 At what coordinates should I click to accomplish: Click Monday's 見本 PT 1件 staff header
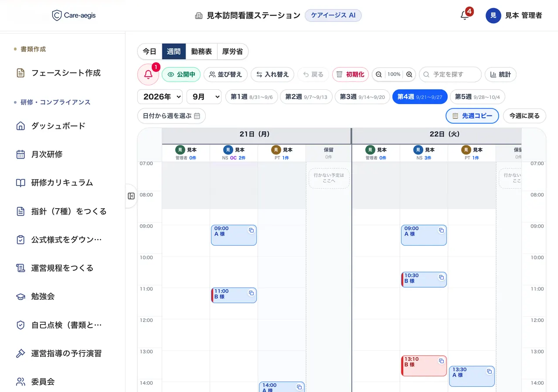point(282,153)
